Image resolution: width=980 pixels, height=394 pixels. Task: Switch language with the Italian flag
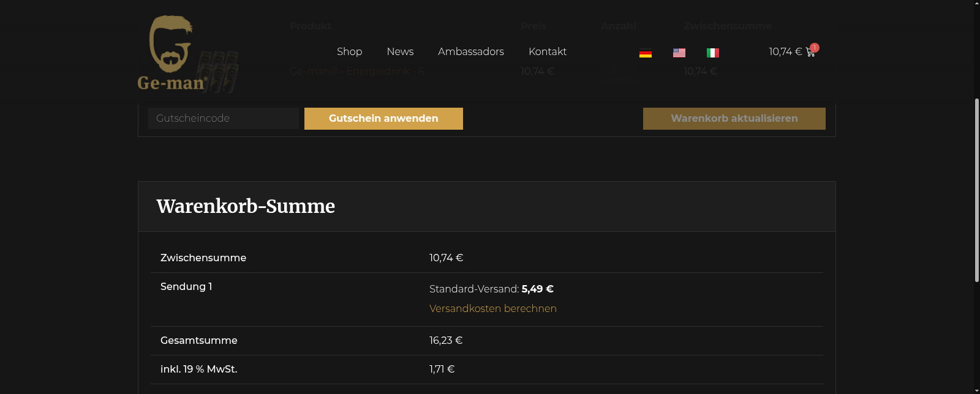[x=713, y=53]
